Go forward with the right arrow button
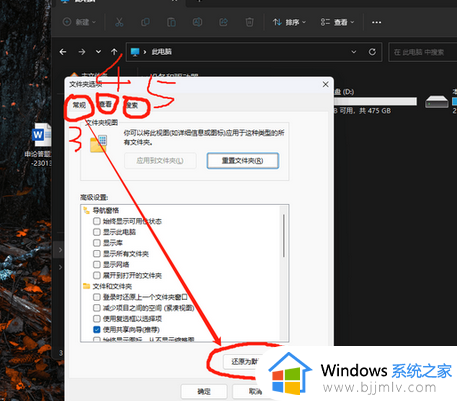457x401 pixels. (82, 52)
